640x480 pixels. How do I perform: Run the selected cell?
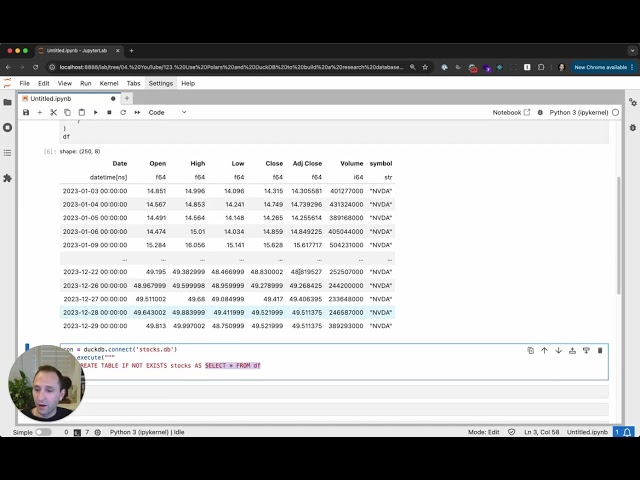point(96,112)
